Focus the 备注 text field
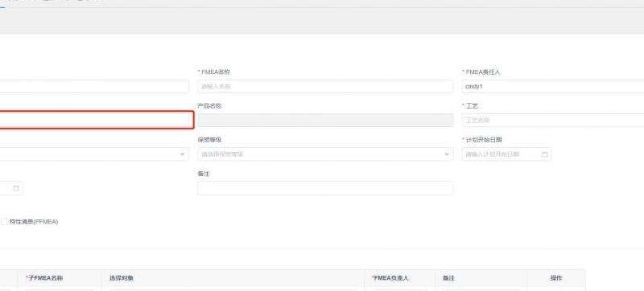644x291 pixels. pos(325,188)
